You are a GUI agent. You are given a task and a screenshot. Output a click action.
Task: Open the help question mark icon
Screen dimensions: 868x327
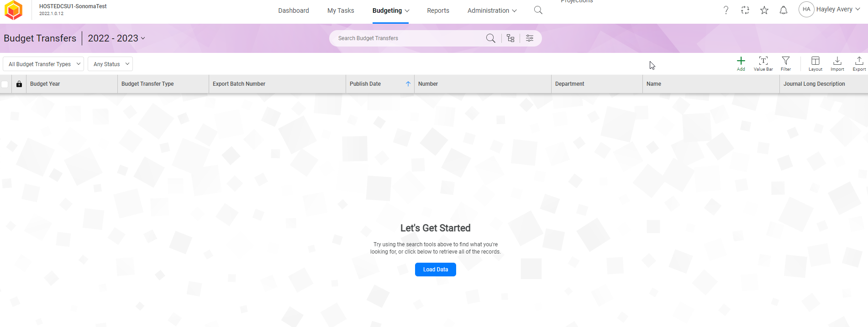tap(726, 10)
